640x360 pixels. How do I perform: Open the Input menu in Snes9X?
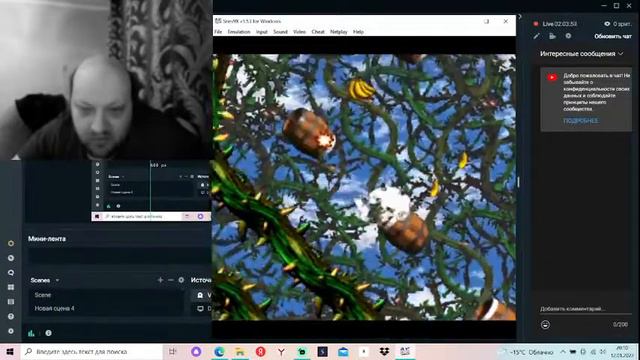point(262,32)
